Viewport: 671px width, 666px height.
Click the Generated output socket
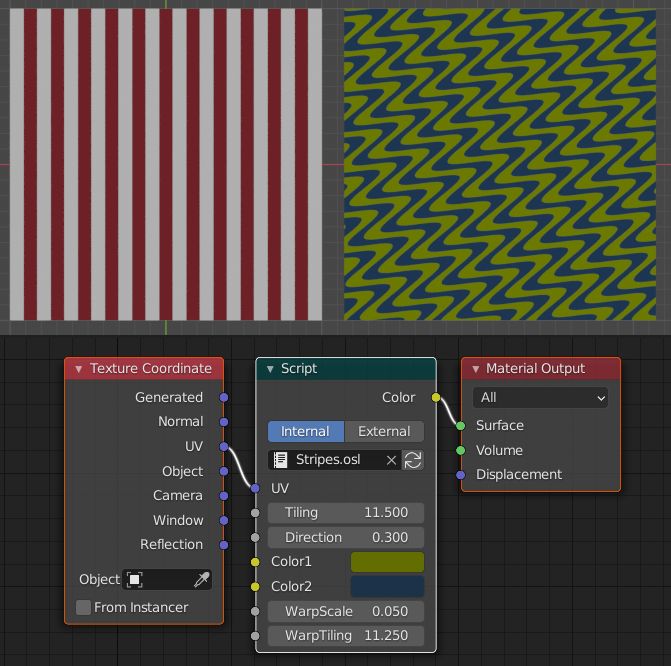(x=224, y=398)
